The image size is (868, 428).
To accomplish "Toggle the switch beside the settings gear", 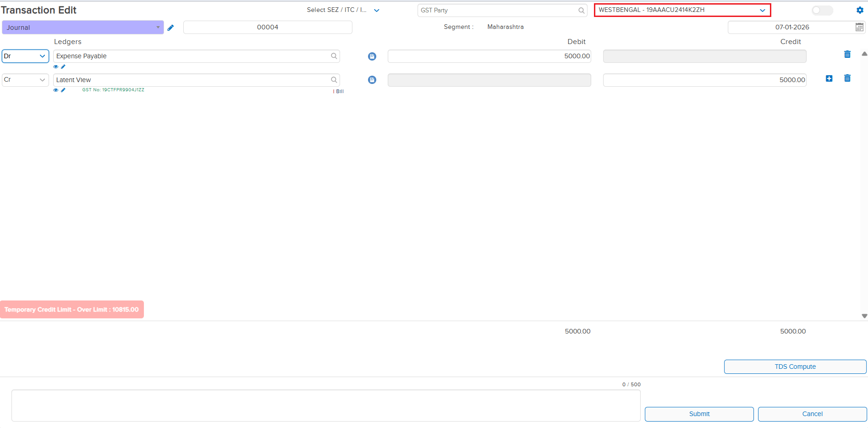I will (x=822, y=10).
